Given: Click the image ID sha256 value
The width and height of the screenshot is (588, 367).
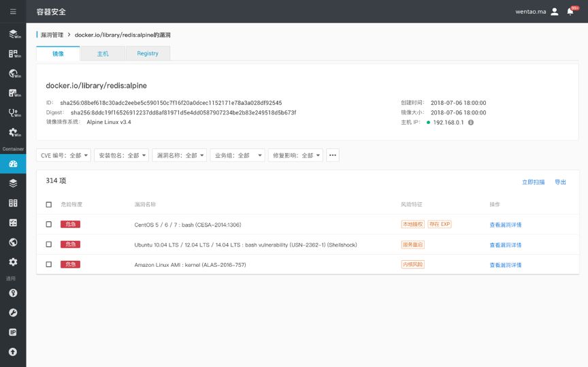Looking at the screenshot, I should 171,102.
